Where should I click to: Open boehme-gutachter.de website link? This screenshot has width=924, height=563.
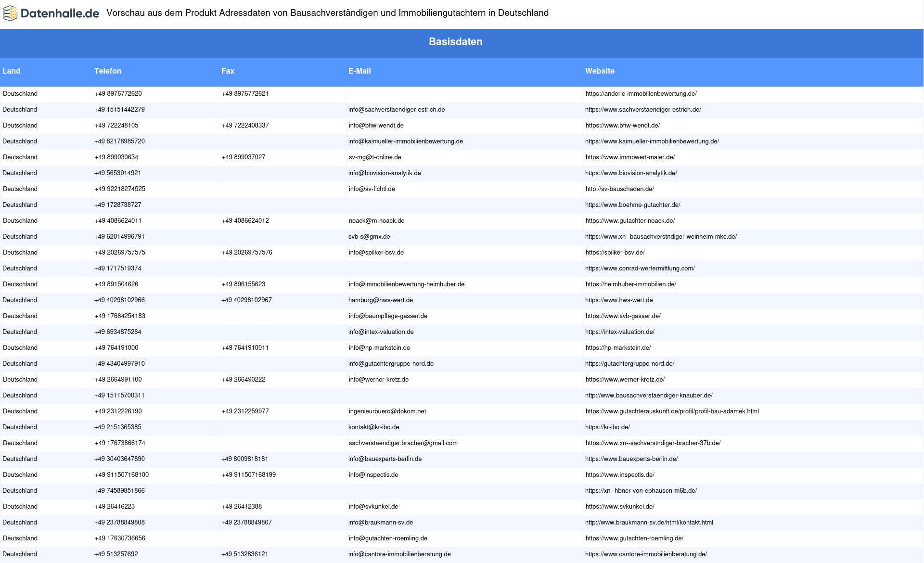point(632,205)
